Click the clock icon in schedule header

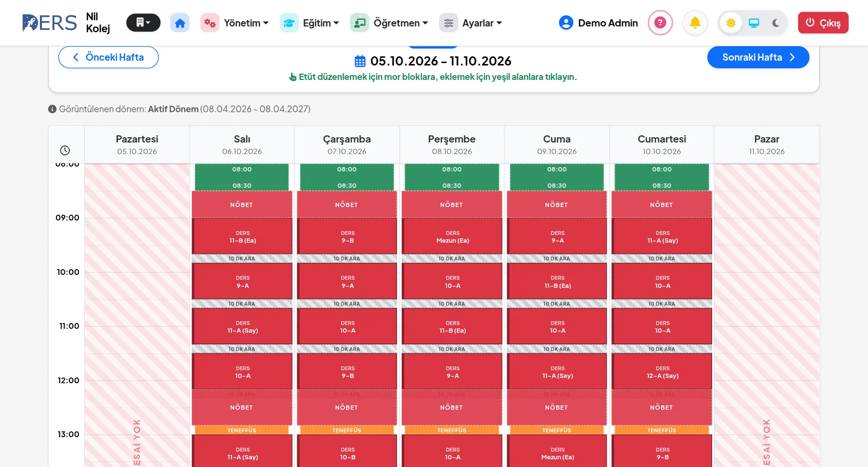click(65, 151)
